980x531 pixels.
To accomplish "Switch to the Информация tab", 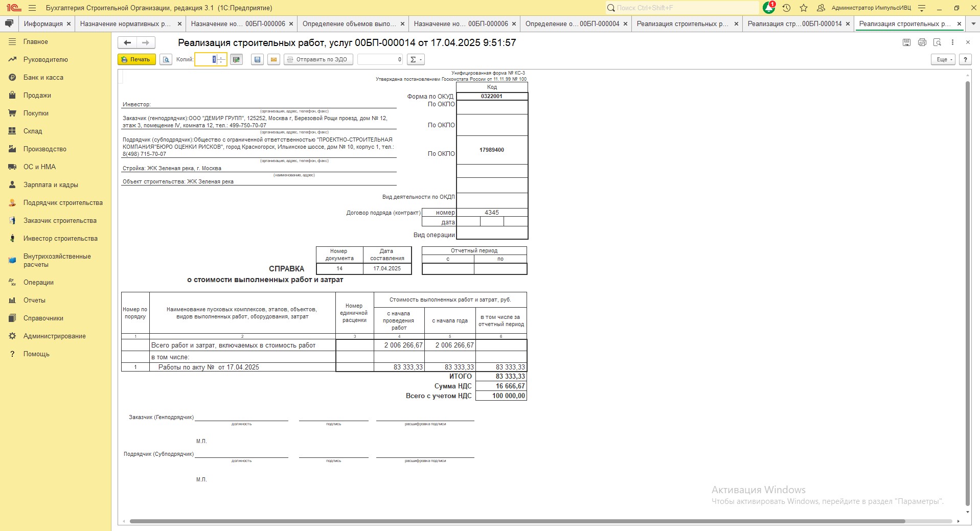I will click(43, 24).
